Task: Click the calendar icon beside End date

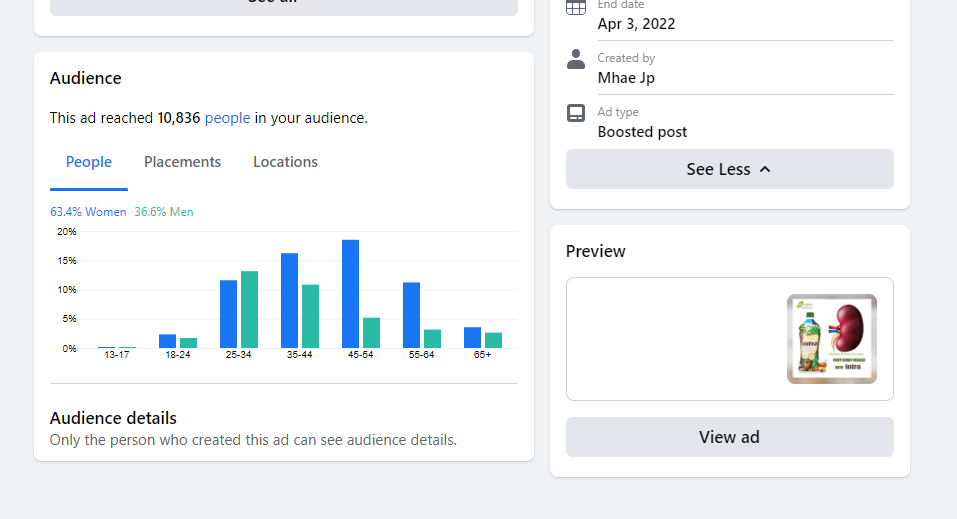Action: [576, 7]
